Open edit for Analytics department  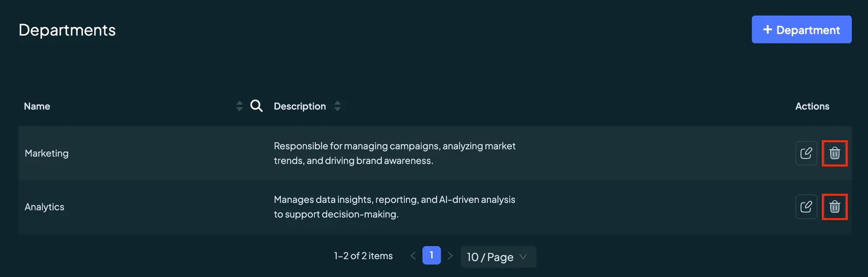(x=806, y=207)
